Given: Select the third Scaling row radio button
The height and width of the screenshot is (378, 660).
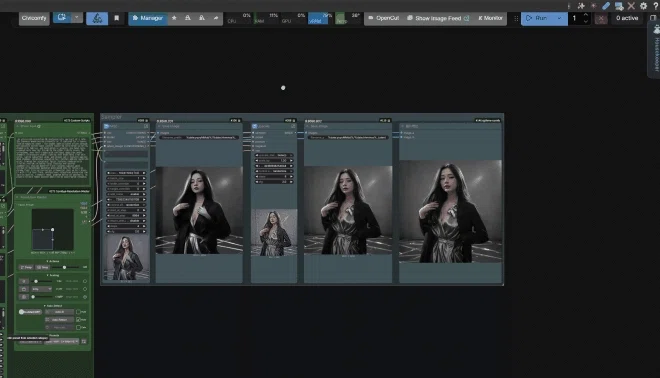Looking at the screenshot, I should click(85, 297).
